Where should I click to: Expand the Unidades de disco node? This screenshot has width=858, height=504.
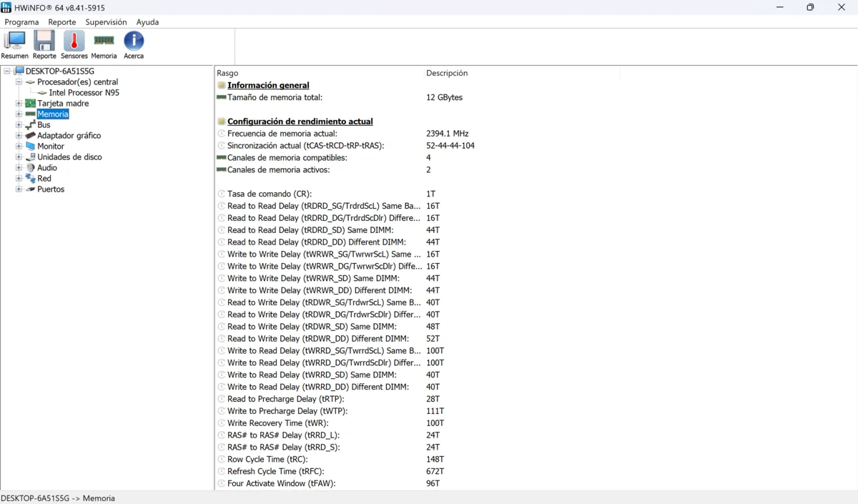click(19, 157)
